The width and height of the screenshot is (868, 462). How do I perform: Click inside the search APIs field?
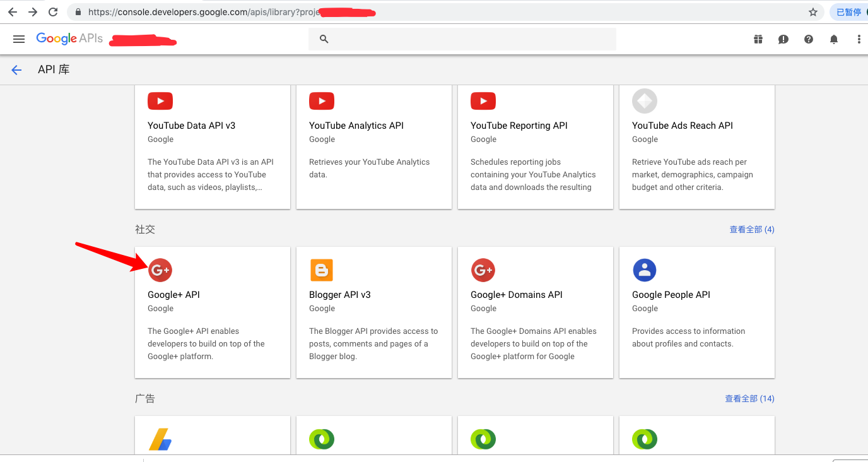pos(442,38)
